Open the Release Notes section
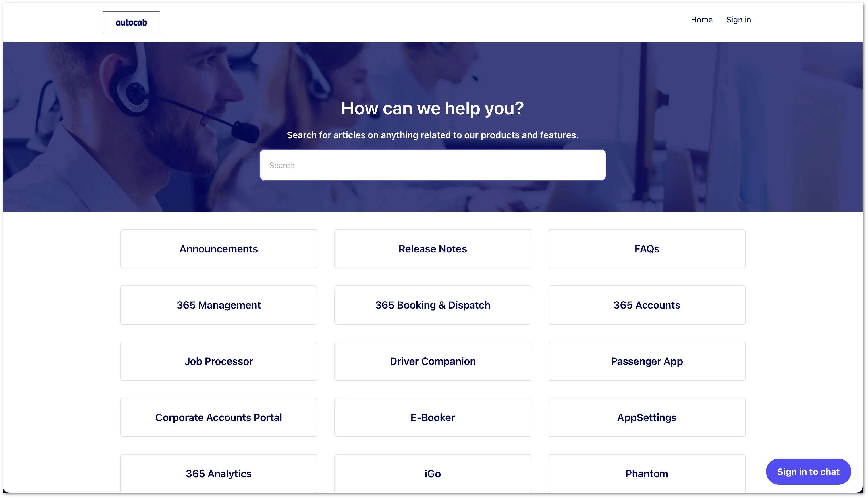Screen dimensions: 868x498 point(432,248)
